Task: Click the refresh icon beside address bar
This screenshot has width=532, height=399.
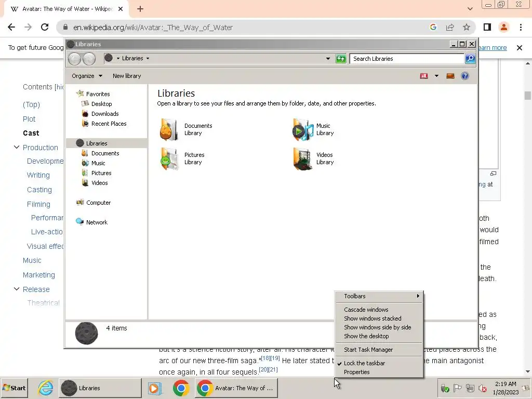Action: [x=341, y=59]
